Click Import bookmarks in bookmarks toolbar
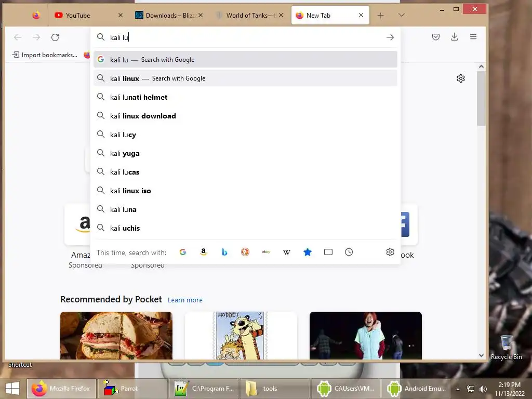The width and height of the screenshot is (532, 399). pos(45,55)
